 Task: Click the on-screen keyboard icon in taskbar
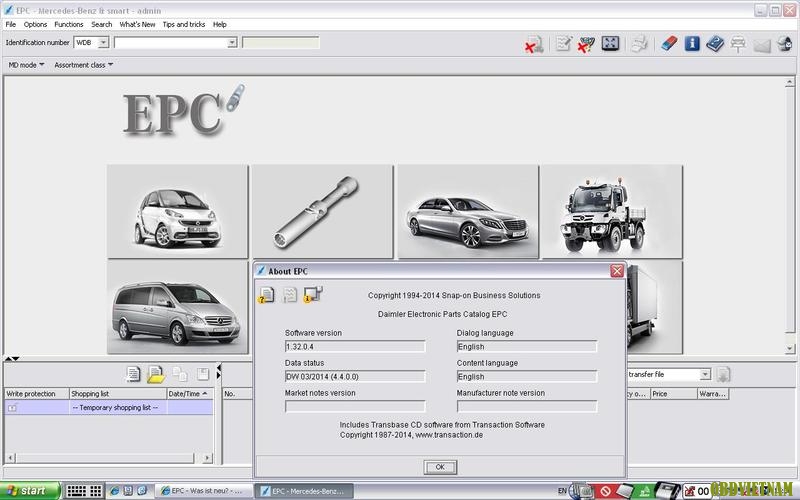click(84, 491)
